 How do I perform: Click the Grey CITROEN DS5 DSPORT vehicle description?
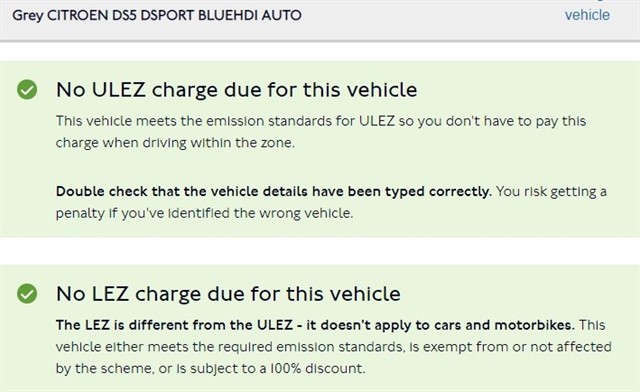[x=157, y=16]
